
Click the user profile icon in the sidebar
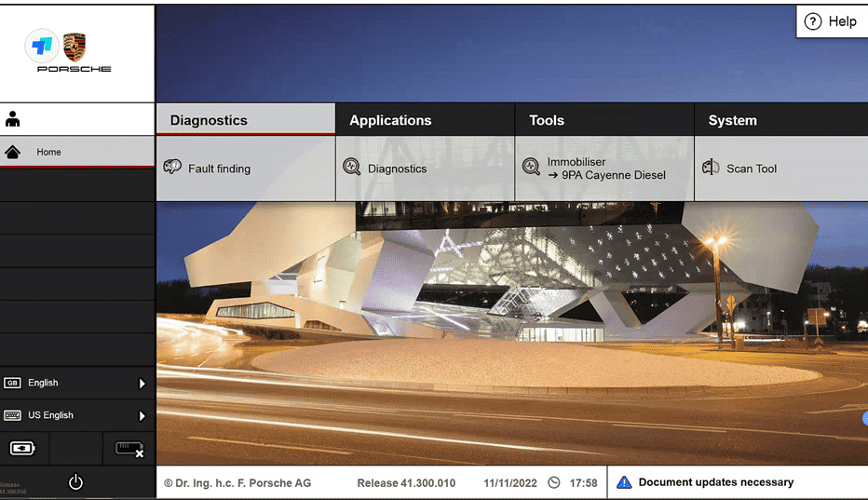pyautogui.click(x=13, y=119)
